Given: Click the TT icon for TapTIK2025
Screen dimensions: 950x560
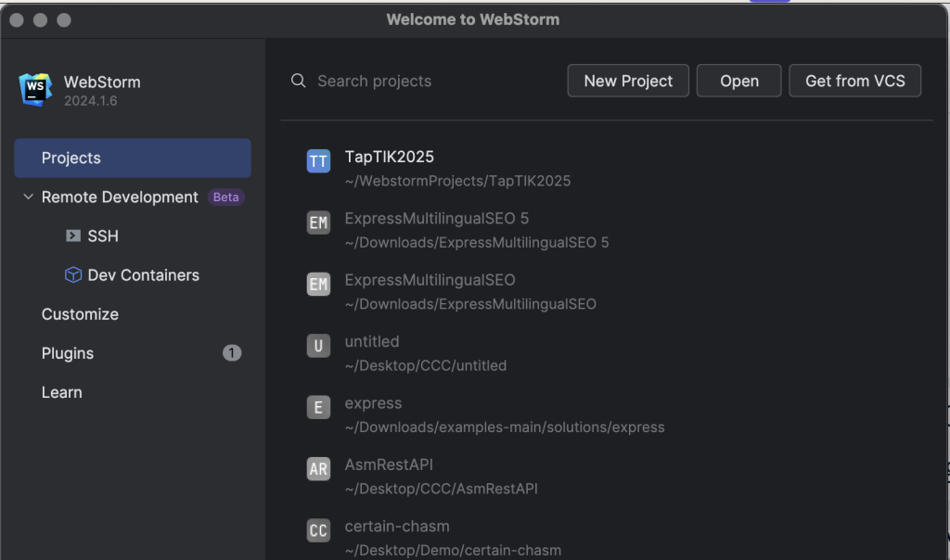Looking at the screenshot, I should (318, 161).
